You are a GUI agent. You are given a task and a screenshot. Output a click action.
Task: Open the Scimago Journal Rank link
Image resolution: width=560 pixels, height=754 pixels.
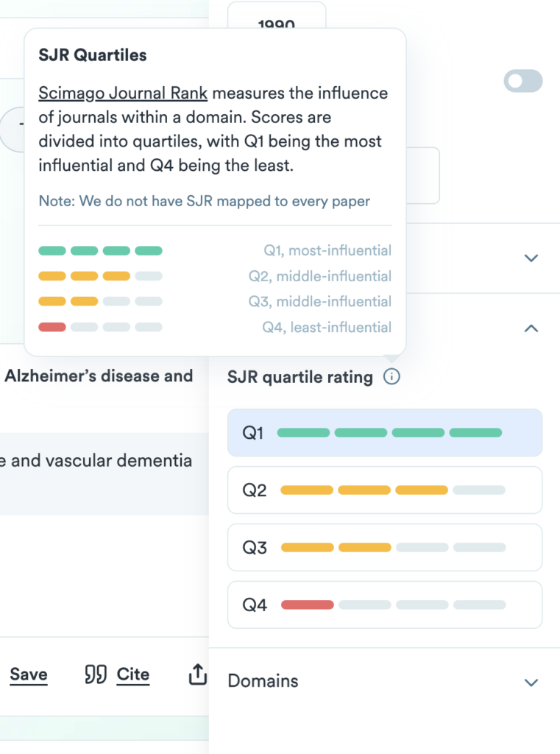click(123, 94)
